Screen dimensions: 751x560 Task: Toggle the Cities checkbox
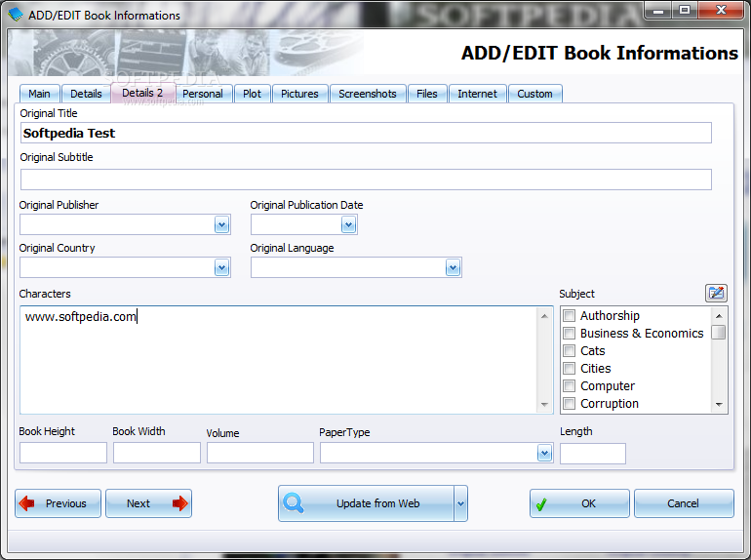[x=569, y=369]
